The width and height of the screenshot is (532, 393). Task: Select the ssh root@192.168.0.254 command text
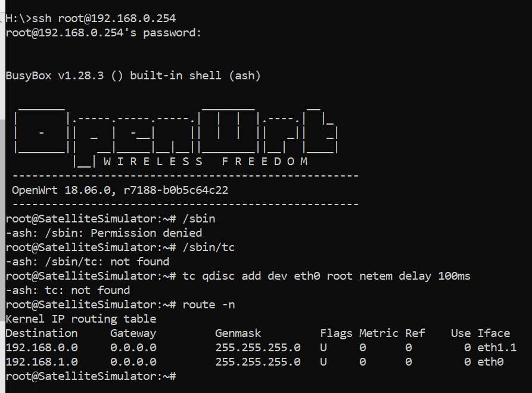point(104,18)
